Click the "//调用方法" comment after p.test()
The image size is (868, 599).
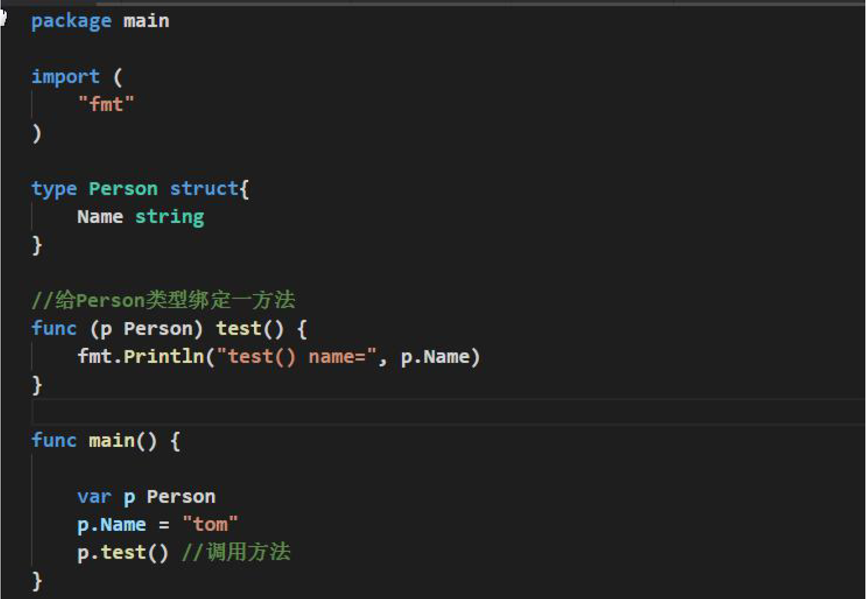[x=236, y=552]
